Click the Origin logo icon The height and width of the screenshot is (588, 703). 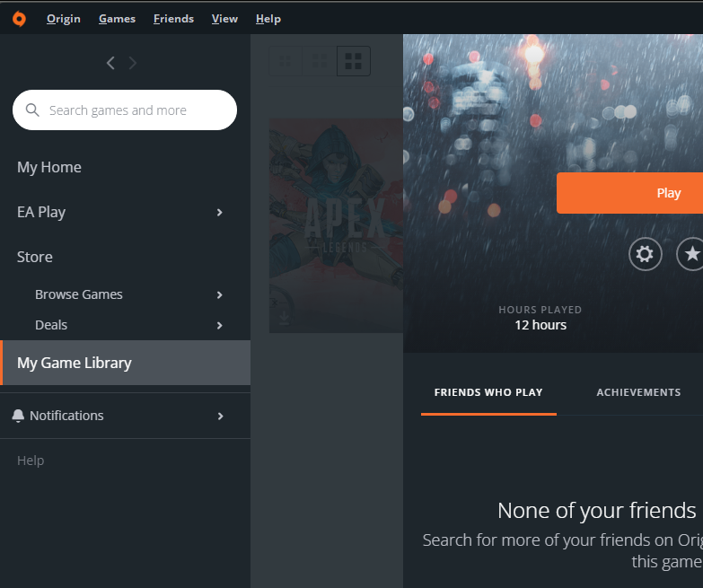[x=19, y=19]
